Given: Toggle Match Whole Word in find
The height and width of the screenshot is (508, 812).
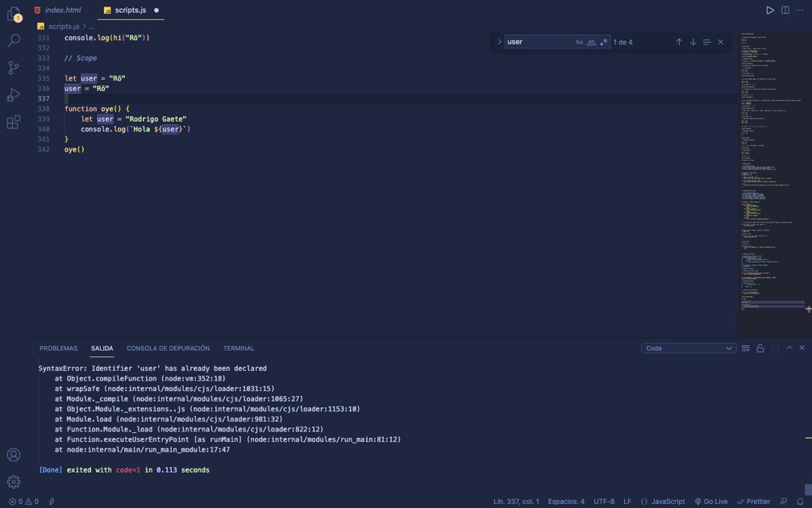Looking at the screenshot, I should (x=591, y=42).
